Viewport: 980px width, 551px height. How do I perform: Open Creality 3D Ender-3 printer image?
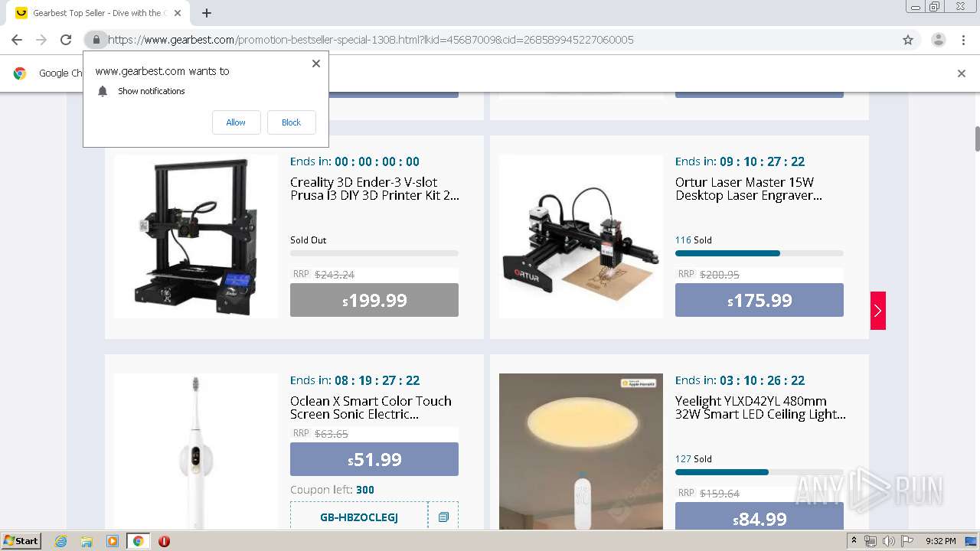(196, 236)
